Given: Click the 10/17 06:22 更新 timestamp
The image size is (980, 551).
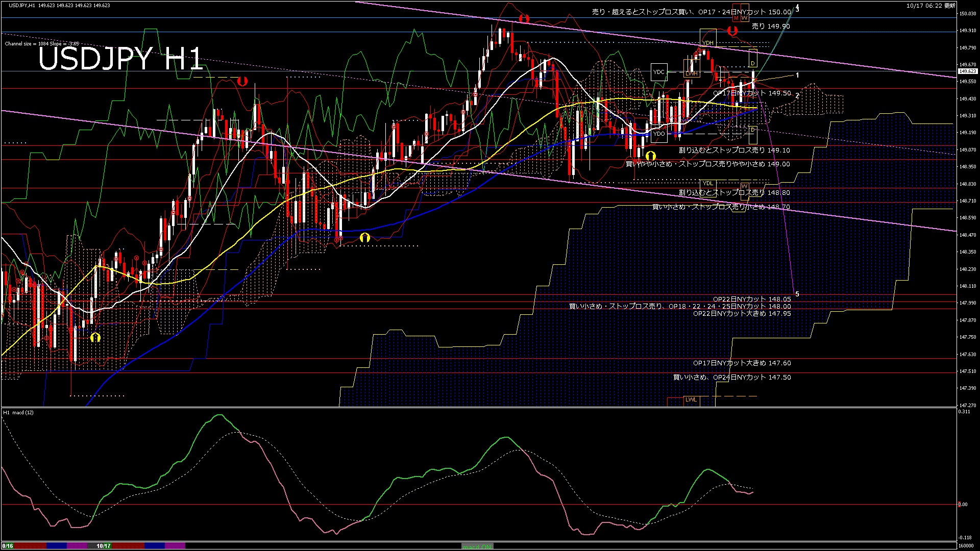Looking at the screenshot, I should [931, 6].
